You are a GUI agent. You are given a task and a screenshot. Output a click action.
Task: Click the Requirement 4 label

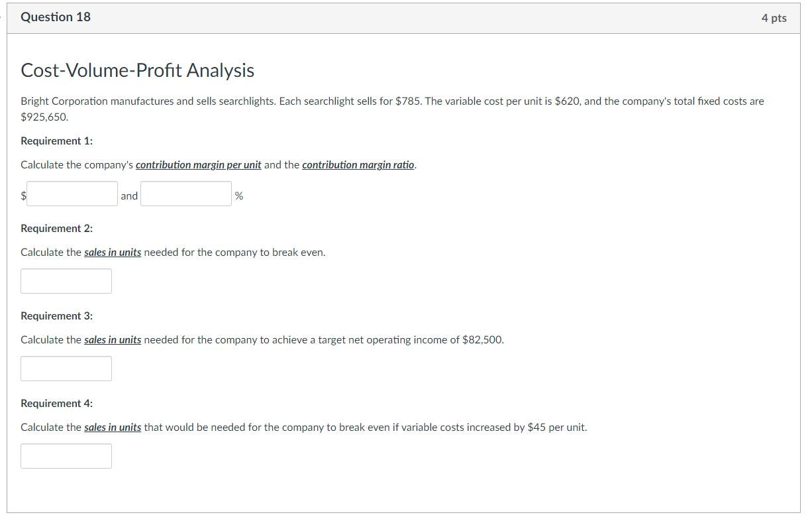click(56, 403)
